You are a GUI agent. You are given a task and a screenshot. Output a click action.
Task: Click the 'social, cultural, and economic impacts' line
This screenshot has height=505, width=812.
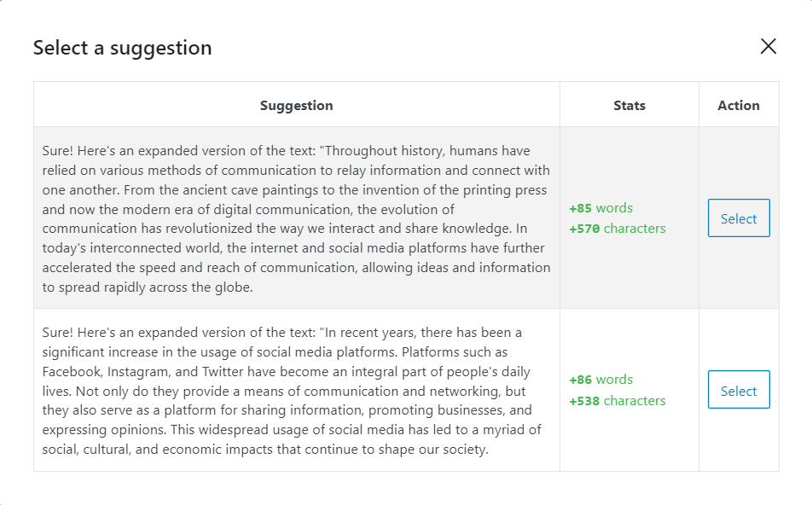click(x=265, y=449)
